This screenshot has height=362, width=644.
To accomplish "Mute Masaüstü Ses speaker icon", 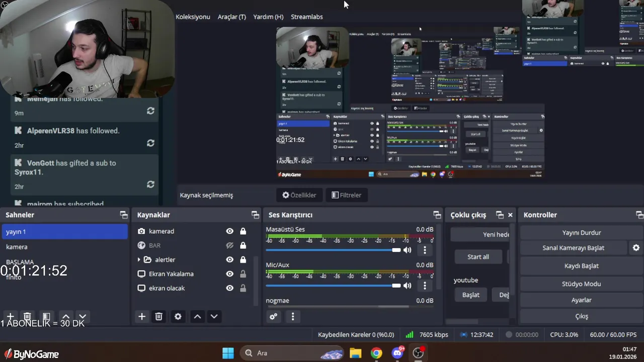I will pyautogui.click(x=407, y=250).
